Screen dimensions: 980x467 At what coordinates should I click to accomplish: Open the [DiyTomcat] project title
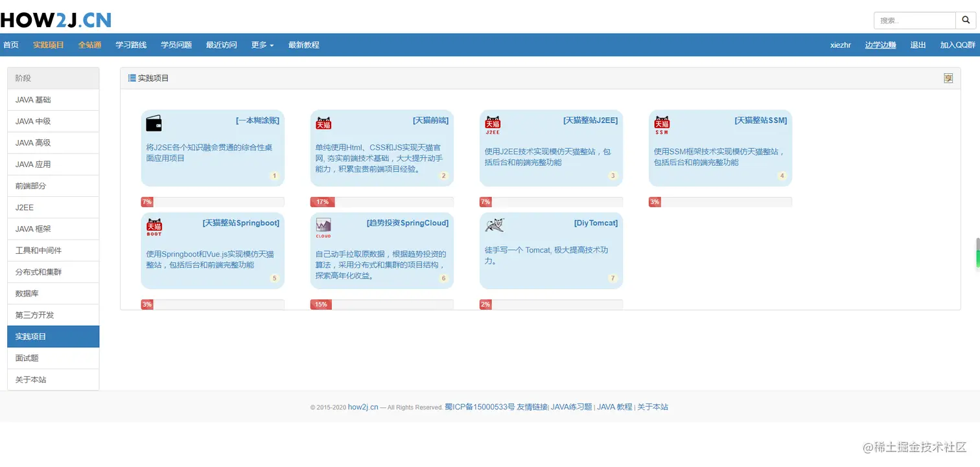point(596,223)
